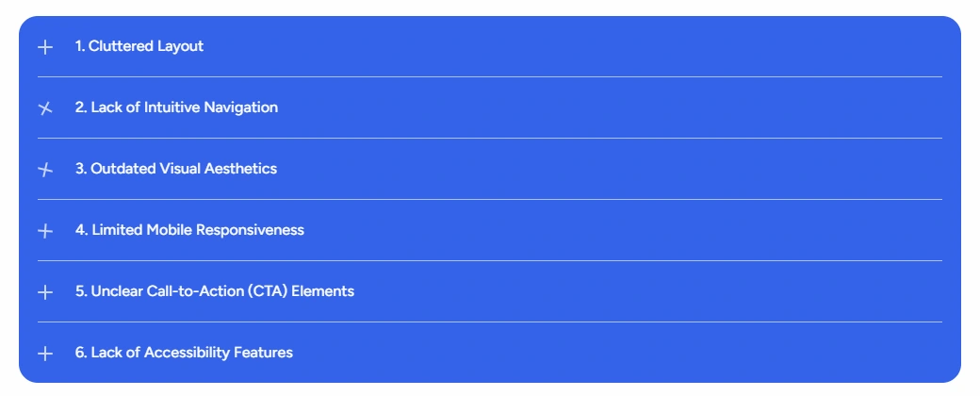Click the plus icon next to Outdated Visual Aesthetics
The image size is (980, 396).
tap(45, 170)
